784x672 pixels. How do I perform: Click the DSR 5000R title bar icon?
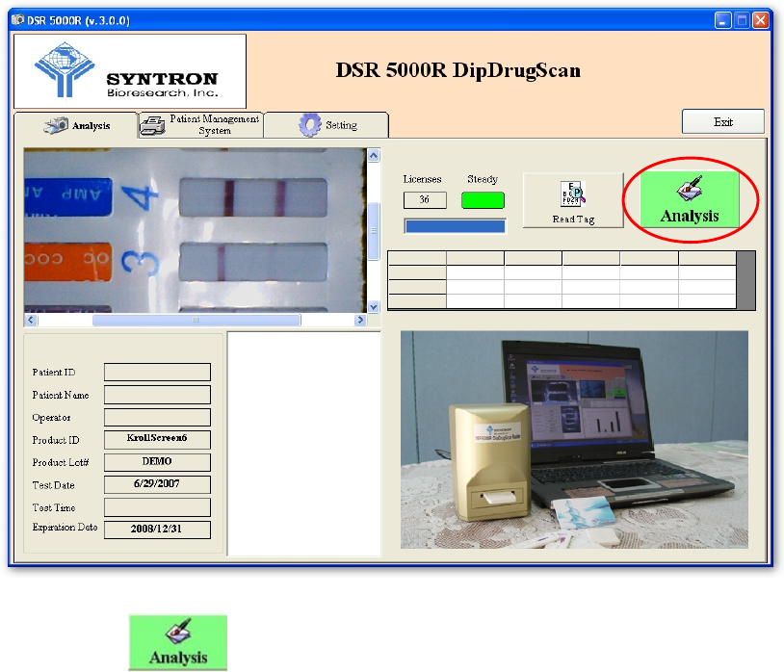point(18,20)
